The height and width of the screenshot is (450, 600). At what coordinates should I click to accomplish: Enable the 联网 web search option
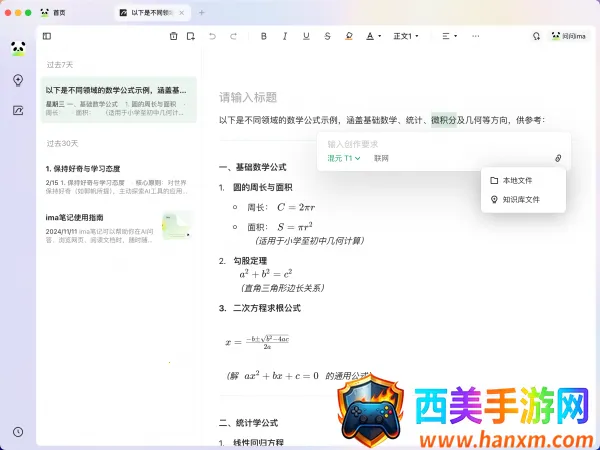(x=381, y=158)
